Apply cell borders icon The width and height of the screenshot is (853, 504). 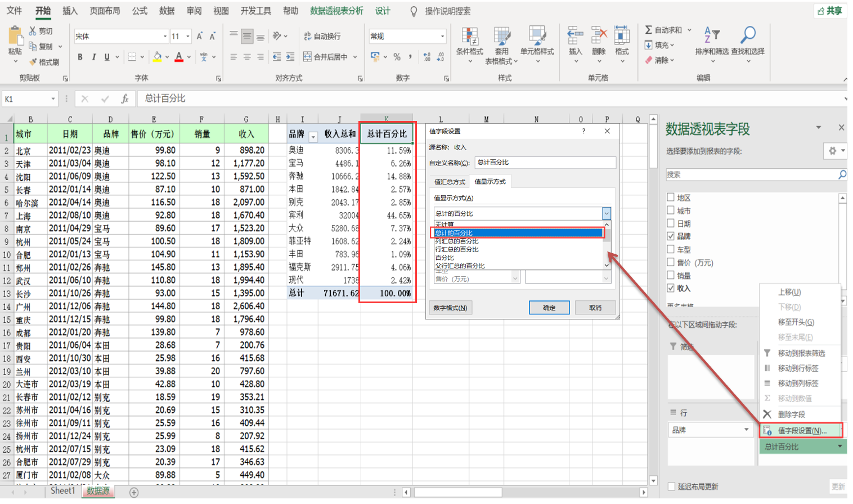132,57
